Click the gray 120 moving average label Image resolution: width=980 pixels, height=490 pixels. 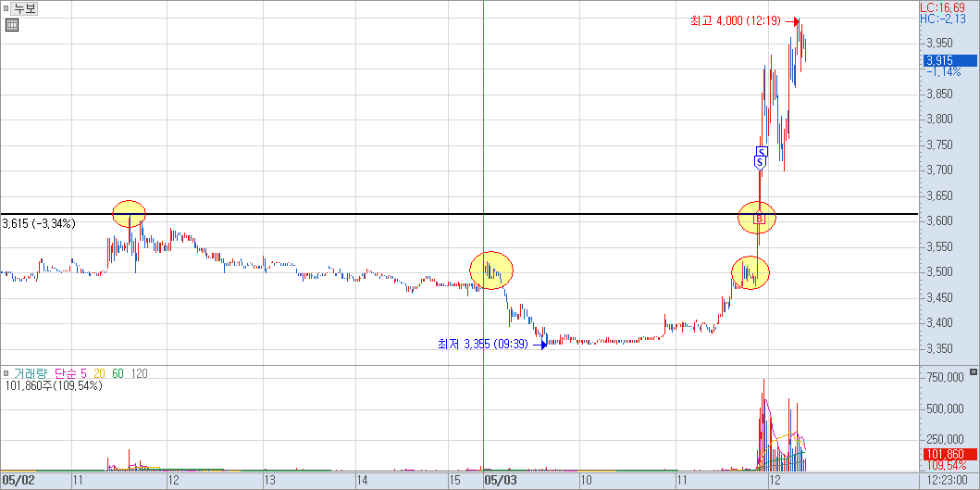[140, 373]
